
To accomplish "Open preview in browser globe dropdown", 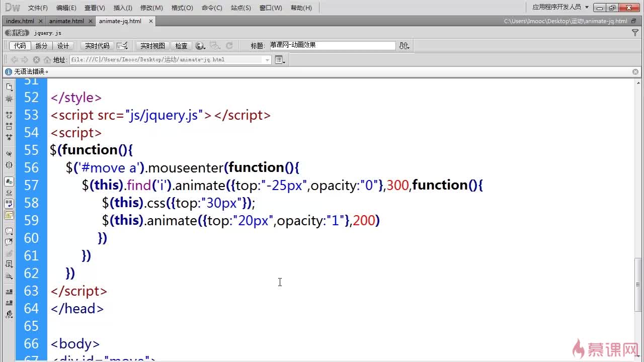I will coord(200,46).
